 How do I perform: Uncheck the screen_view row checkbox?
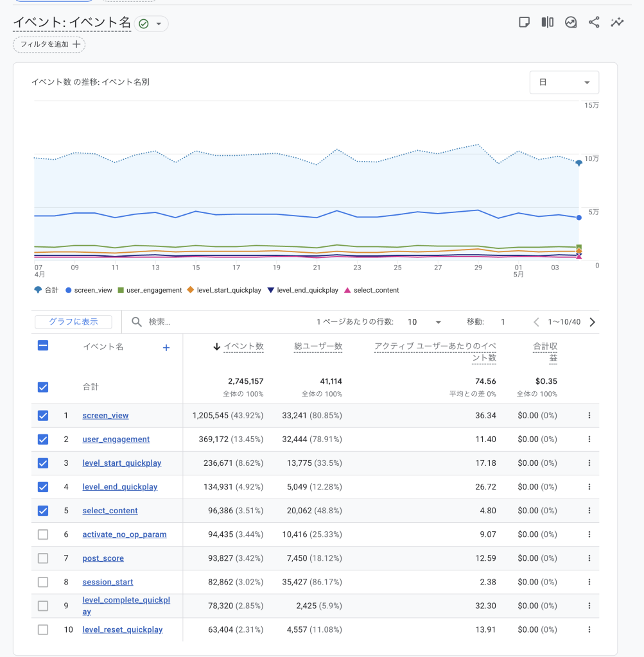[x=43, y=415]
